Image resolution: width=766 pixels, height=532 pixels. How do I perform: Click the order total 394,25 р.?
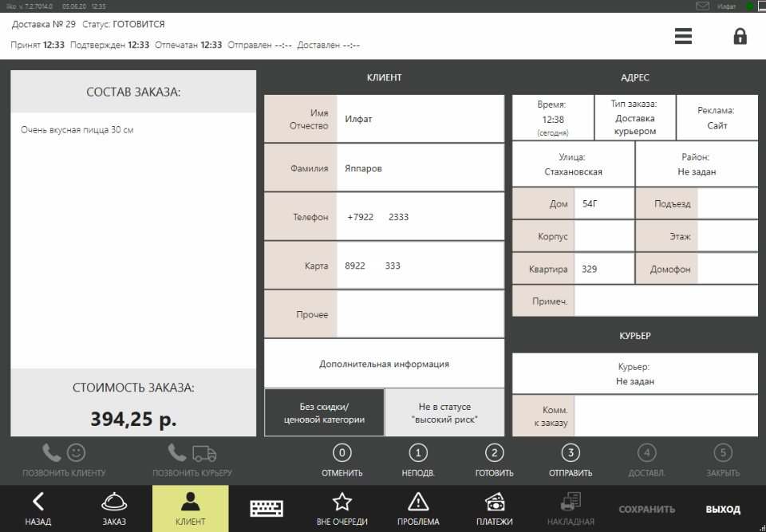(133, 420)
